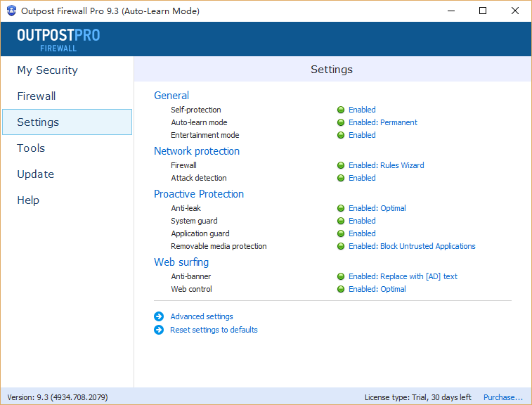Change Firewall 'Enabled: Rules Wizard' policy
The height and width of the screenshot is (405, 532).
tap(386, 165)
